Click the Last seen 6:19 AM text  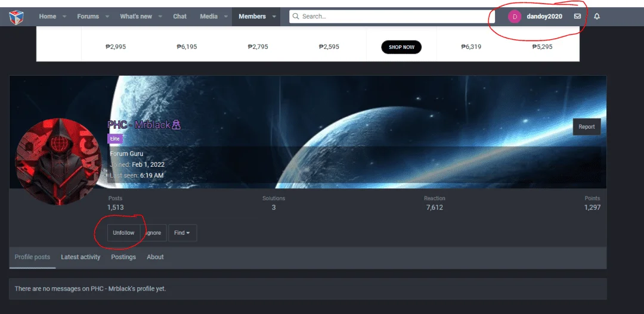(137, 175)
